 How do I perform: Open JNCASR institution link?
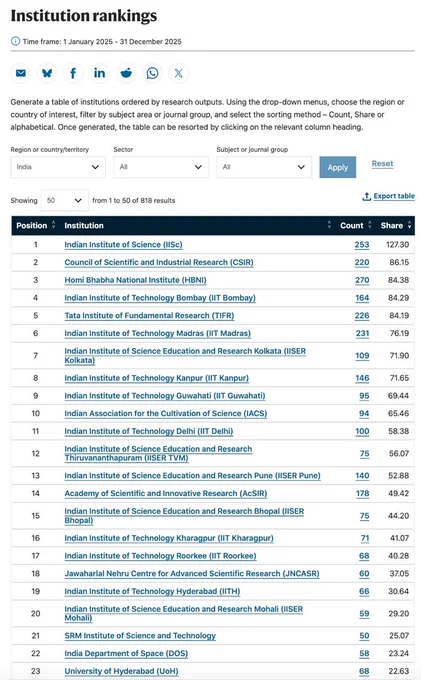tap(192, 574)
